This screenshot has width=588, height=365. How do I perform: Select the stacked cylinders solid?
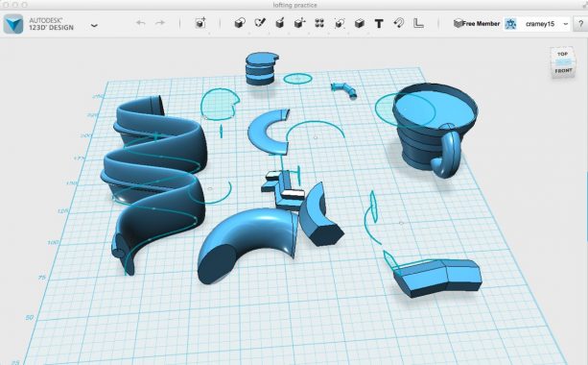click(261, 69)
